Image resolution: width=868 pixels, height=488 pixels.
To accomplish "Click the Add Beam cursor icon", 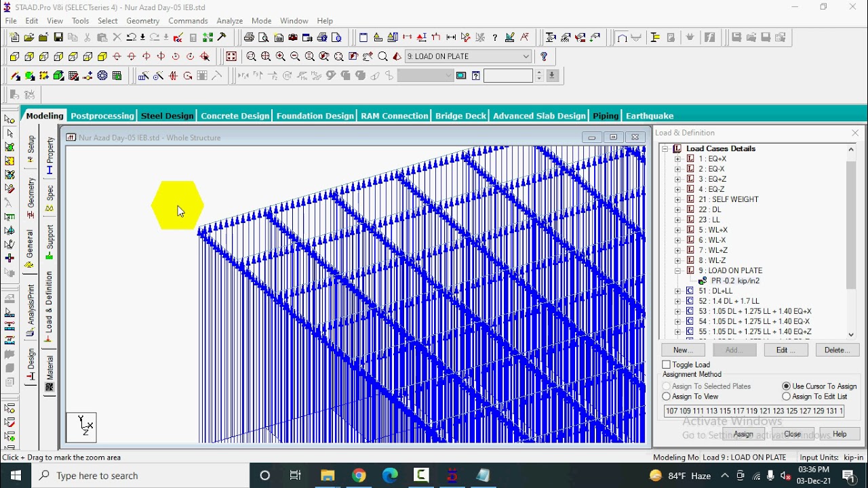I will tap(15, 76).
